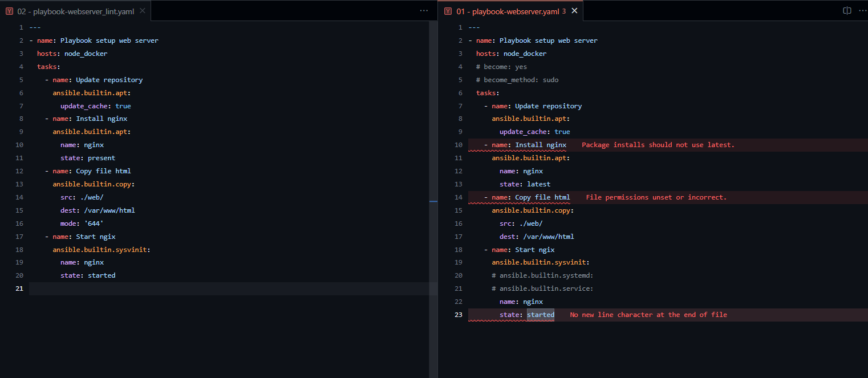Image resolution: width=868 pixels, height=378 pixels.
Task: Close the 01 - playbook-webserver.yaml tab
Action: point(574,10)
